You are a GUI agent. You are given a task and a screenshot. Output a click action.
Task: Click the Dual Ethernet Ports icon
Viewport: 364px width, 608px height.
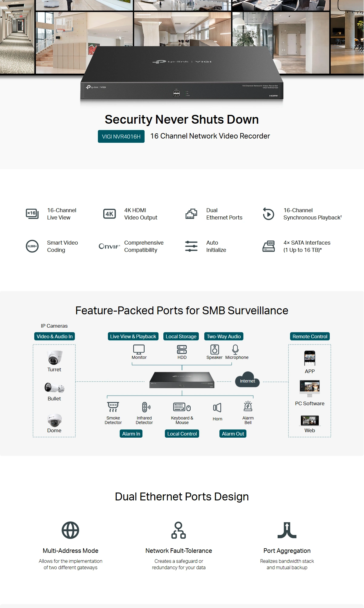191,214
